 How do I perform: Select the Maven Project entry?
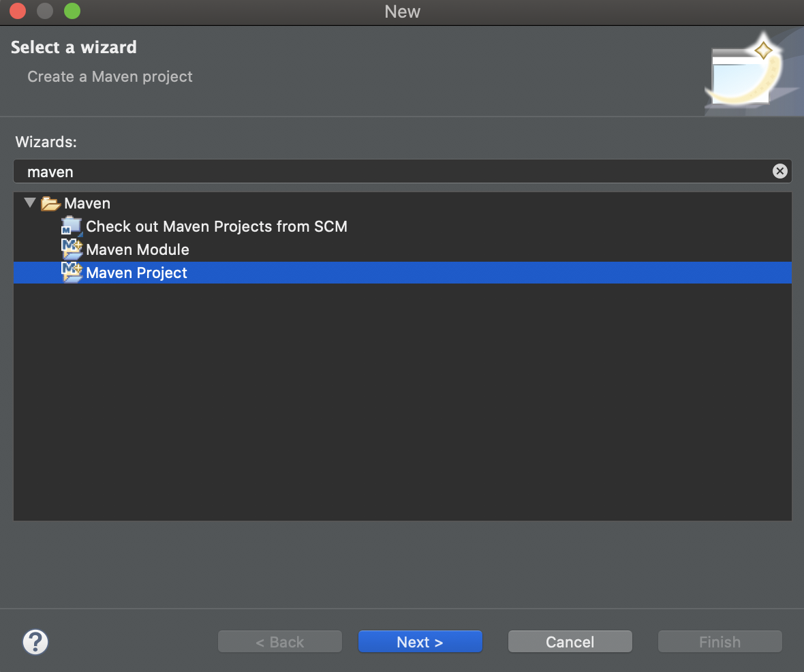[x=403, y=273]
